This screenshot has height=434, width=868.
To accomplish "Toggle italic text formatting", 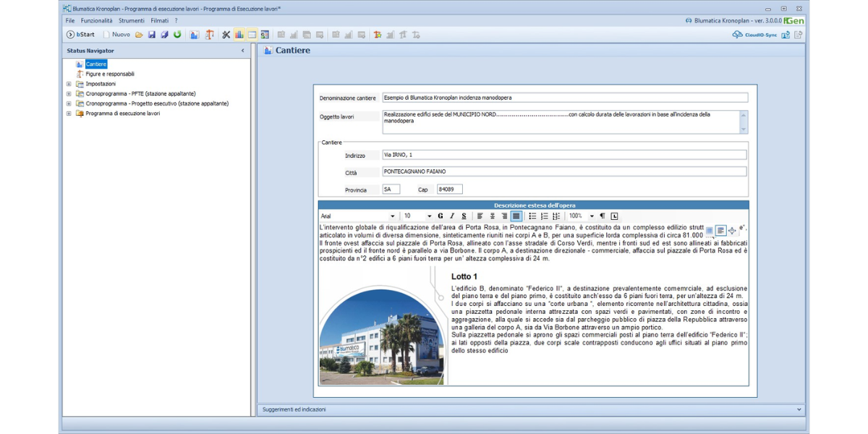I will [x=452, y=216].
